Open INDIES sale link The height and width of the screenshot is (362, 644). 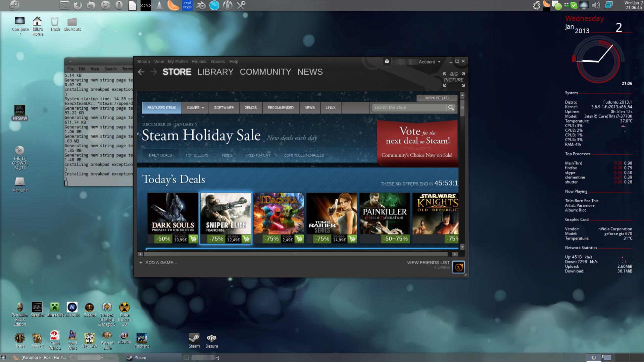pyautogui.click(x=227, y=155)
